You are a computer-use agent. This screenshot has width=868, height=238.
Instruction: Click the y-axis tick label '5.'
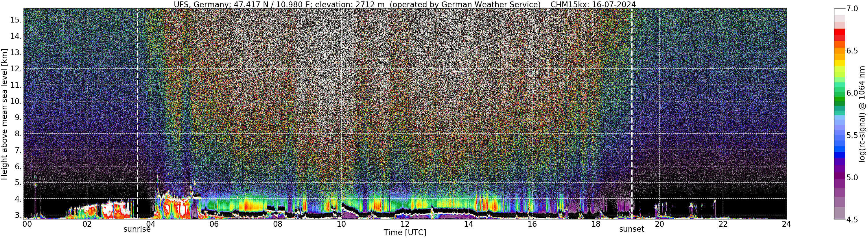point(18,183)
